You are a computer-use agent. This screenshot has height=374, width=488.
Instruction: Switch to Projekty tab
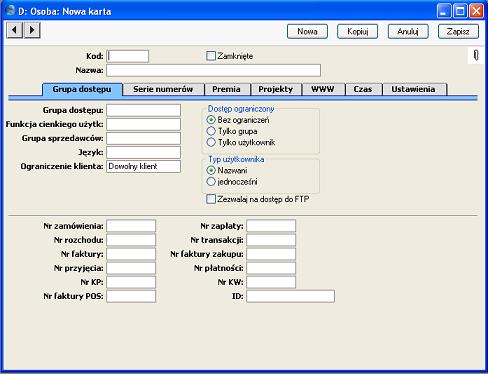[x=276, y=89]
